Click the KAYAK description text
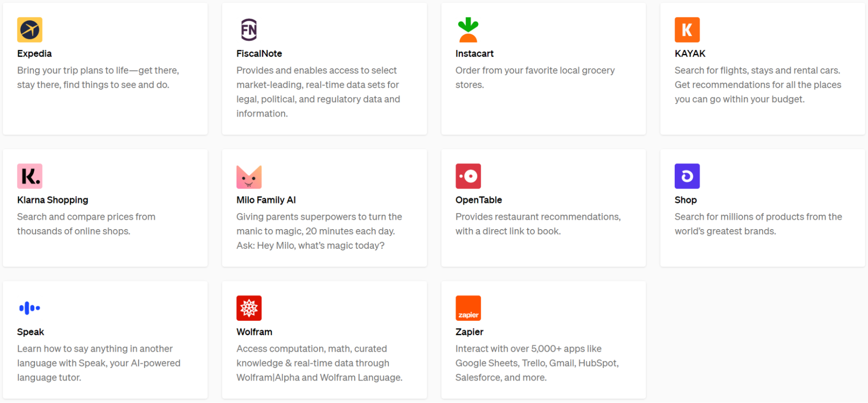The width and height of the screenshot is (868, 403). point(758,85)
